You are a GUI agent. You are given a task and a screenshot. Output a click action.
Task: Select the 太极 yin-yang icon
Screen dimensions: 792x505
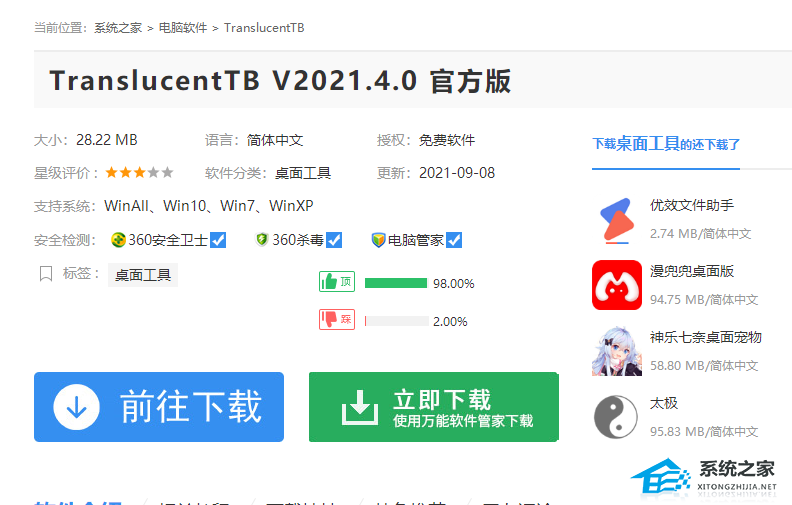(x=616, y=417)
